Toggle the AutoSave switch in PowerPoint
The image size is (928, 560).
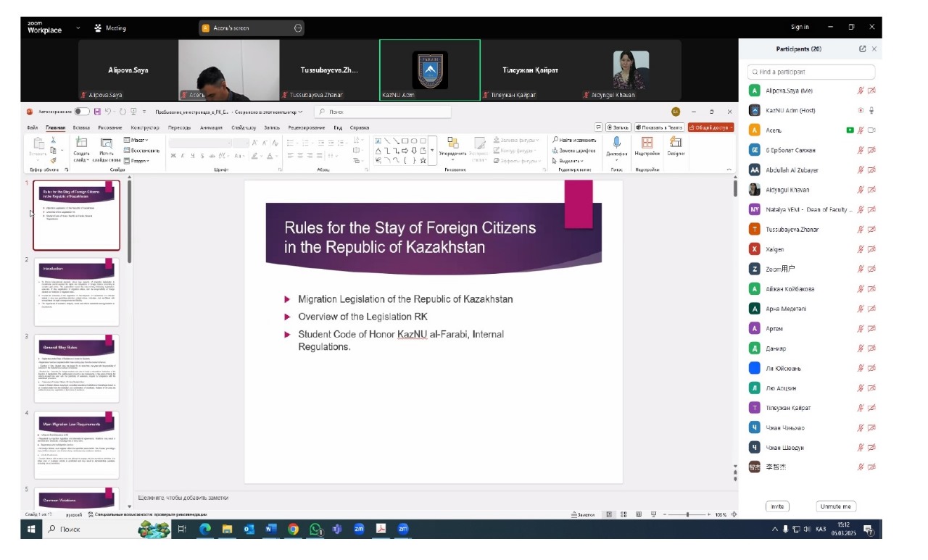pos(81,112)
